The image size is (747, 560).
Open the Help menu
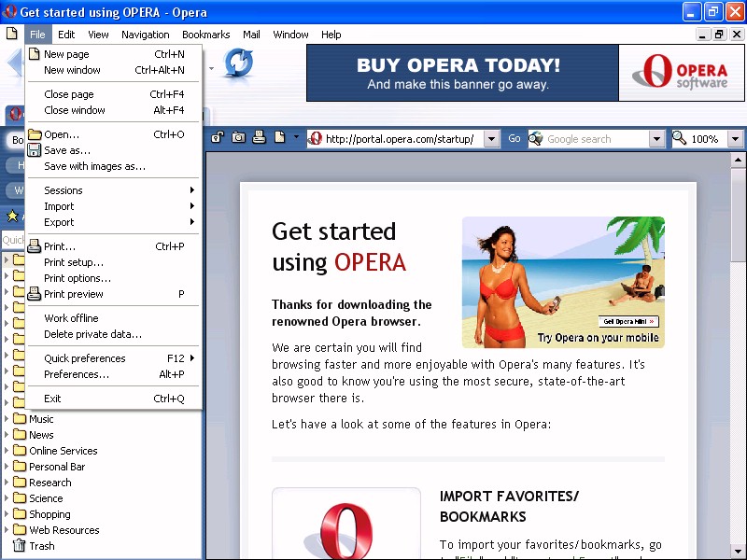pyautogui.click(x=331, y=35)
